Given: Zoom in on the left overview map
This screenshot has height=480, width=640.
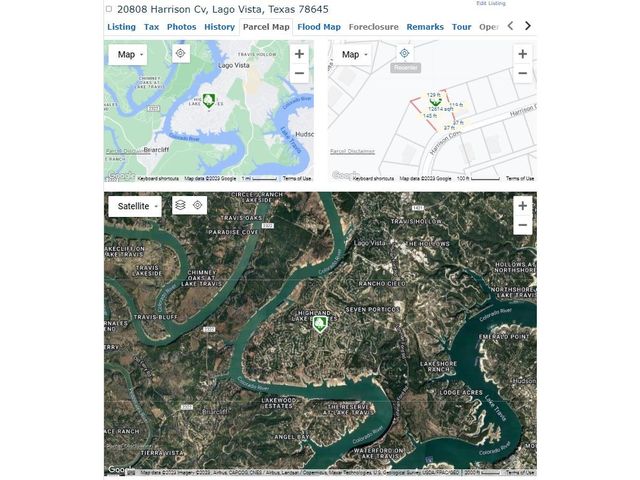Looking at the screenshot, I should (299, 54).
